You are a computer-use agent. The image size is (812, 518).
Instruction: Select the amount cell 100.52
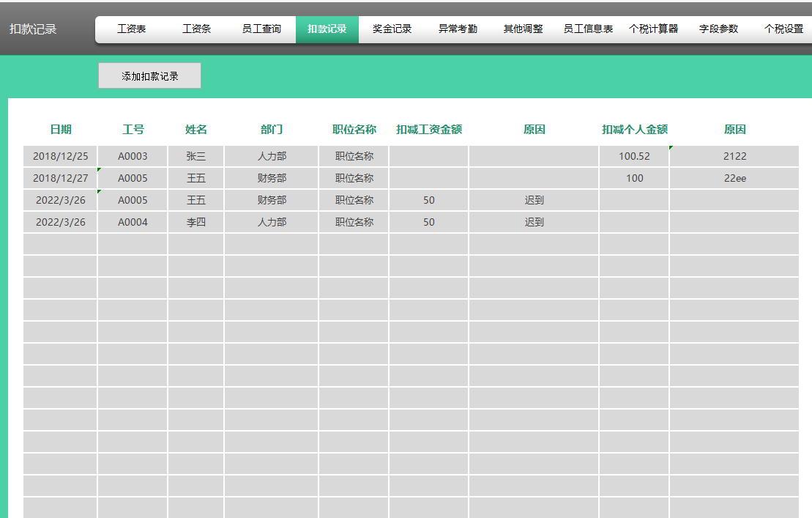[x=634, y=156]
